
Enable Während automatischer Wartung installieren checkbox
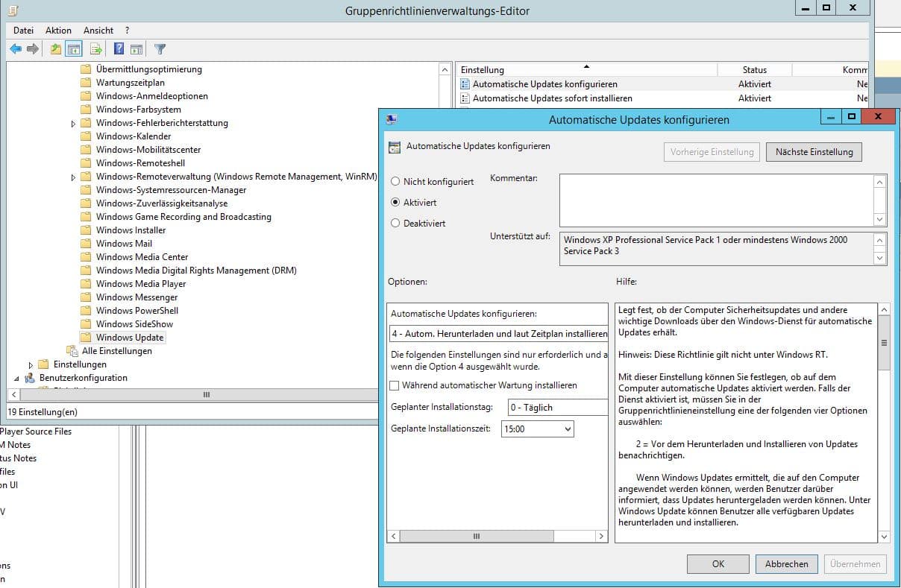click(x=395, y=385)
